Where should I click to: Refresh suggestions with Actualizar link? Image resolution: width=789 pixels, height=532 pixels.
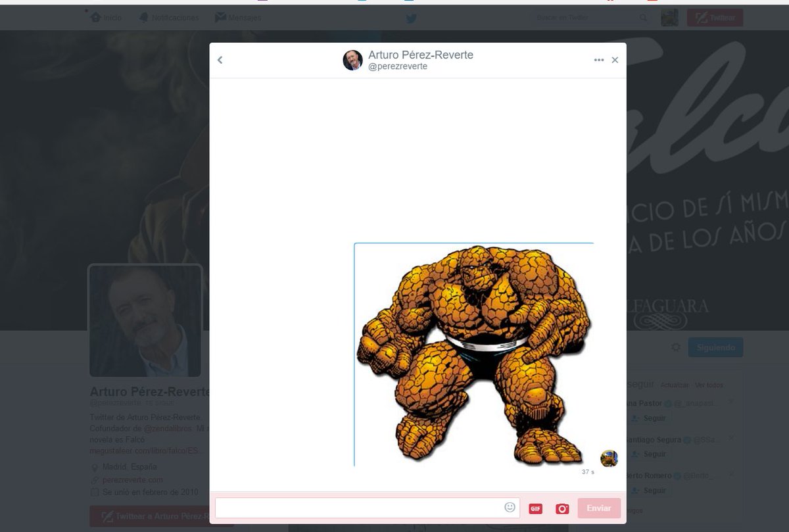click(x=675, y=385)
